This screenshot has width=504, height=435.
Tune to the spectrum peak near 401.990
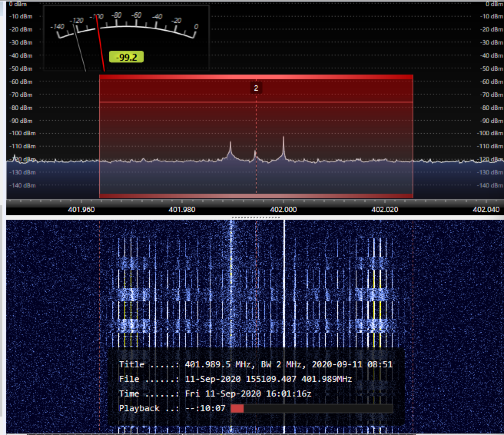point(230,144)
